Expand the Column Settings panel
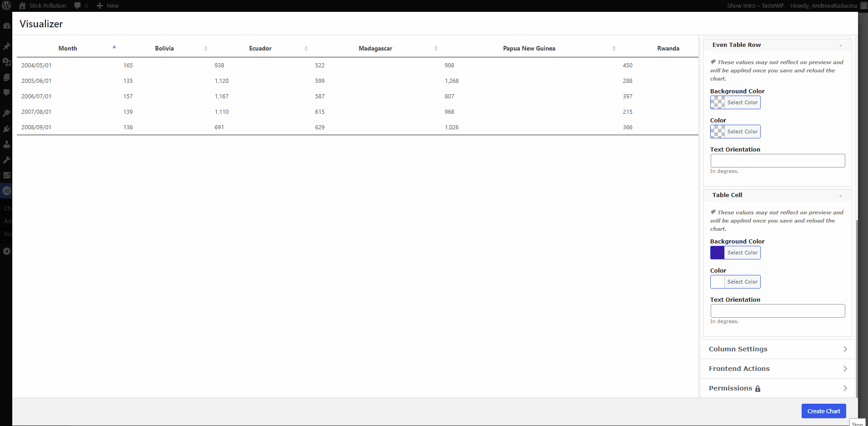868x426 pixels. coord(777,349)
